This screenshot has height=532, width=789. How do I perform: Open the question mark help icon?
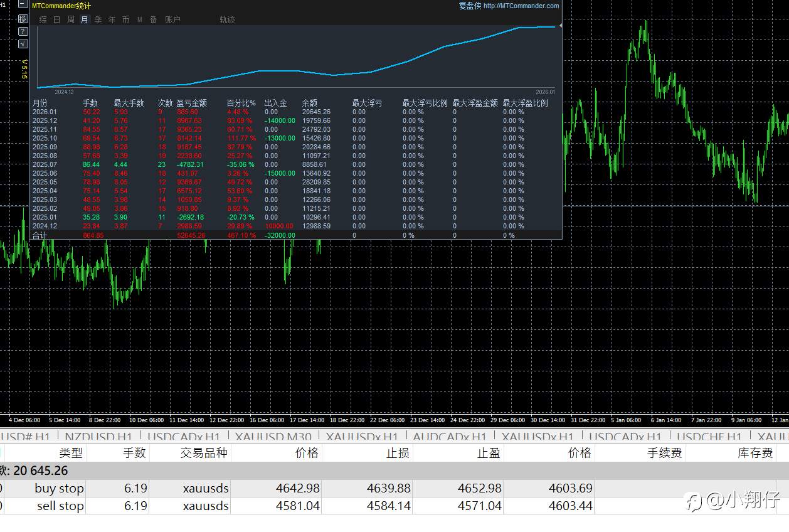(x=23, y=31)
